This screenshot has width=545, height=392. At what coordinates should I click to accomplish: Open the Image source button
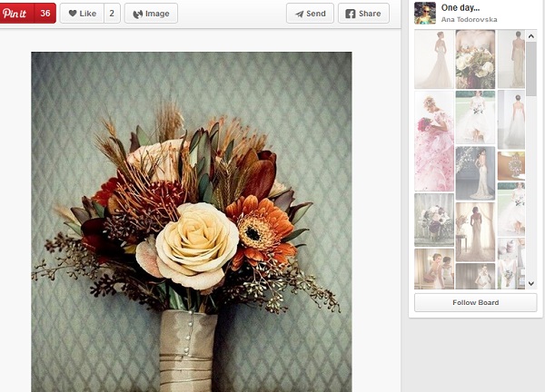(150, 14)
